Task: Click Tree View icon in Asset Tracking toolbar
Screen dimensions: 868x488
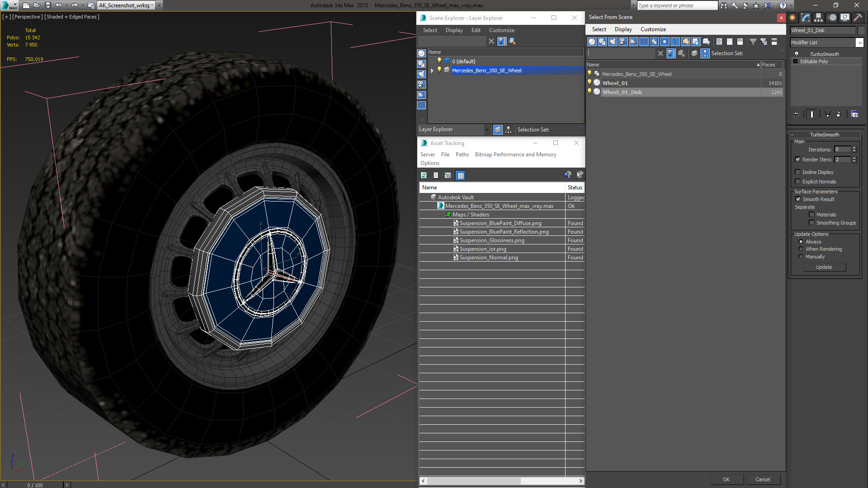Action: 448,175
